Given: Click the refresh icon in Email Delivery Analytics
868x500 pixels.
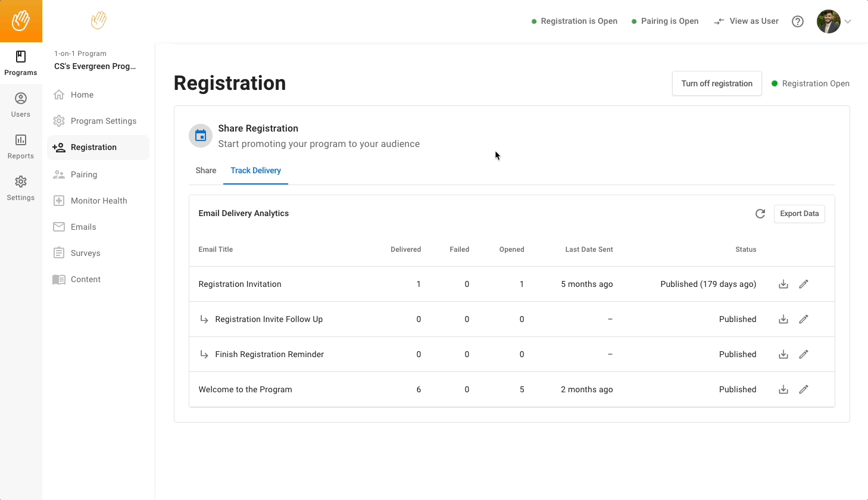Looking at the screenshot, I should tap(760, 214).
